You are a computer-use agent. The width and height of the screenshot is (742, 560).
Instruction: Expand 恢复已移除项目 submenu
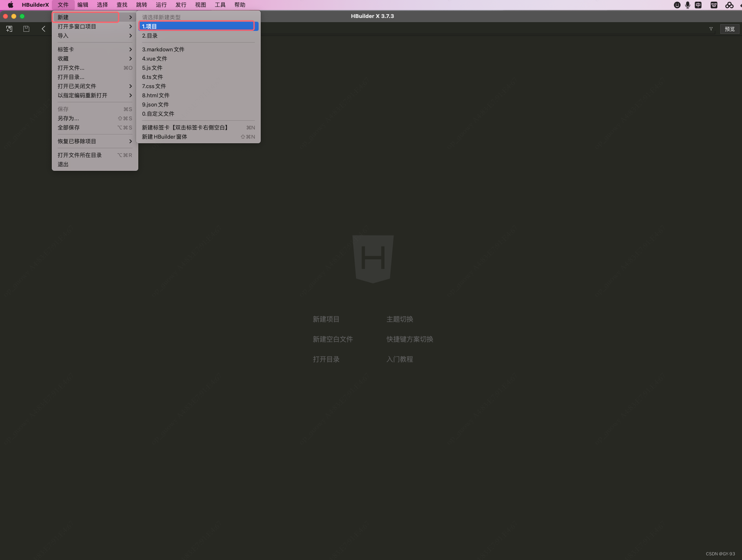click(95, 141)
